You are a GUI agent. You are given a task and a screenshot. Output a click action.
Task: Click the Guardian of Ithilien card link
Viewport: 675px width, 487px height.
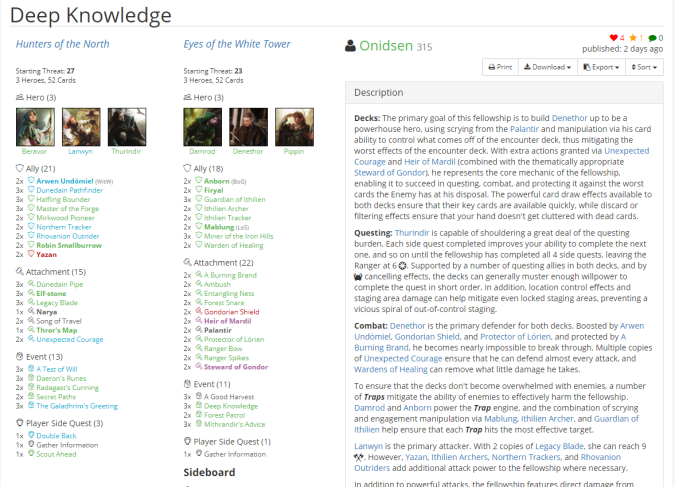(x=235, y=199)
